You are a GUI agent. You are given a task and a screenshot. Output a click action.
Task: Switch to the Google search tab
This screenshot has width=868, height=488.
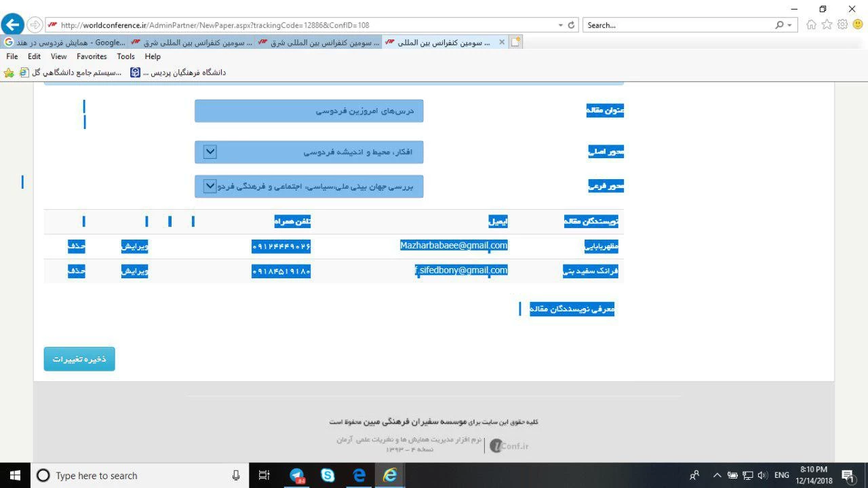(x=64, y=42)
